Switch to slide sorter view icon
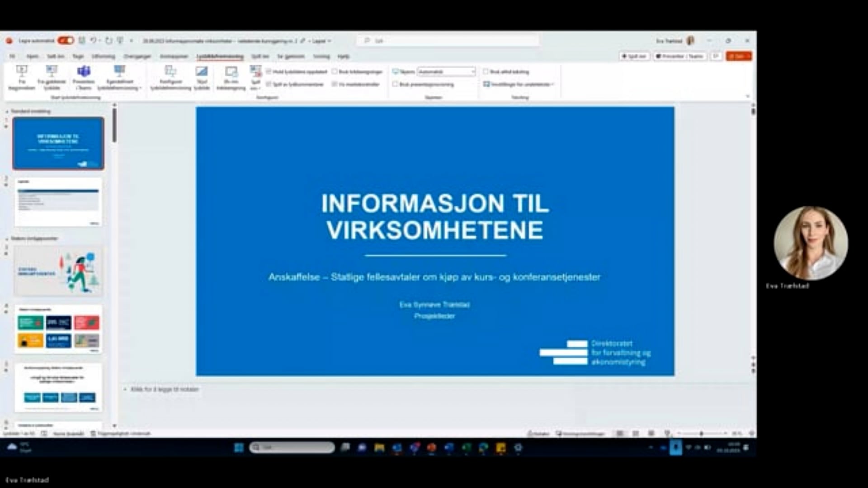This screenshot has height=488, width=868. [x=636, y=433]
